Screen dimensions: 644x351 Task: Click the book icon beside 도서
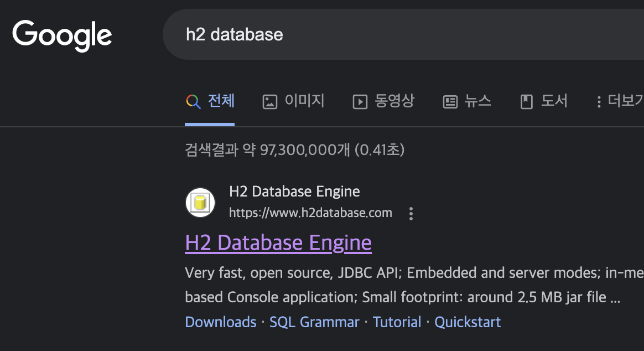(527, 102)
